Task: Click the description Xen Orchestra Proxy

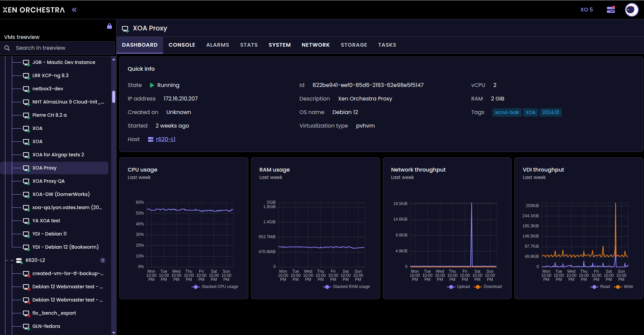Action: (x=365, y=99)
